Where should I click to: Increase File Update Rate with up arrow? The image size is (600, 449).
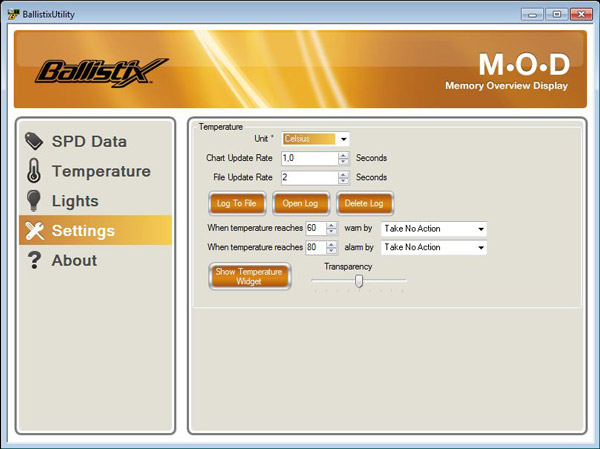343,175
